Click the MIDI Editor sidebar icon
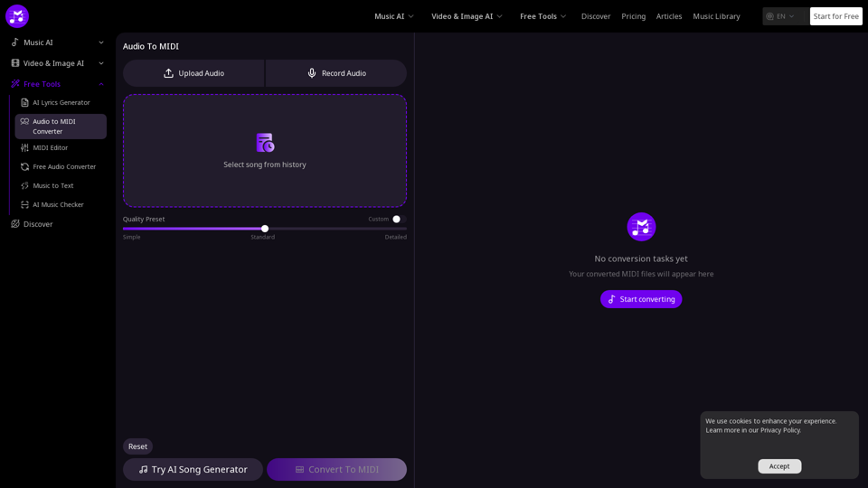The height and width of the screenshot is (488, 868). coord(24,147)
